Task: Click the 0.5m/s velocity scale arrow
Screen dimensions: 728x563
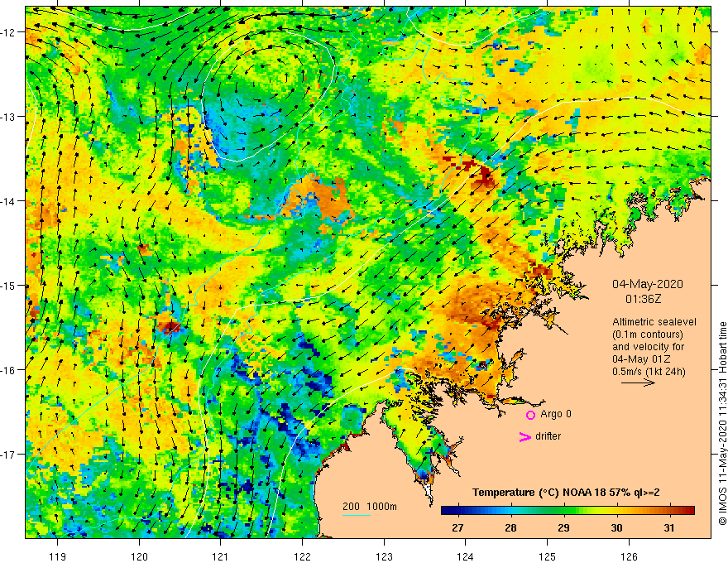Action: (638, 383)
